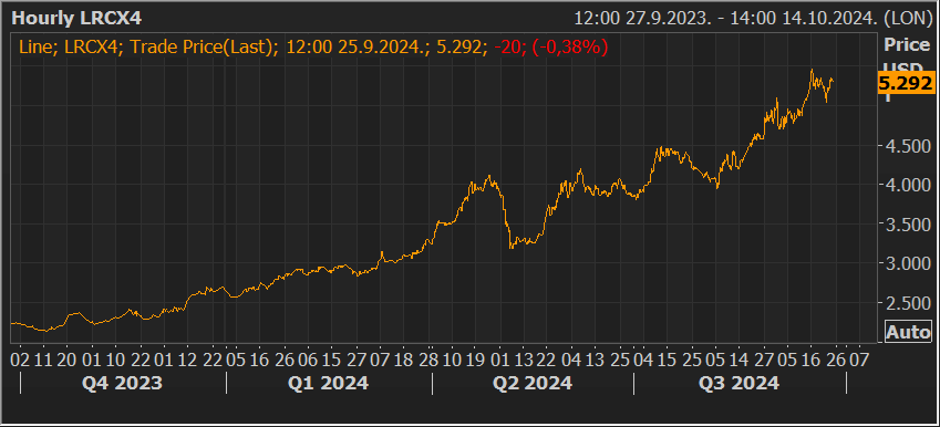940x427 pixels.
Task: Click the 2.500 price axis label
Action: (902, 303)
